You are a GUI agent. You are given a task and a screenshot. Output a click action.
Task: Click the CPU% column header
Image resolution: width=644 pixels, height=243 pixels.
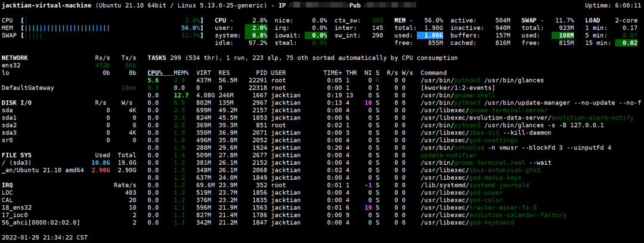[156, 73]
